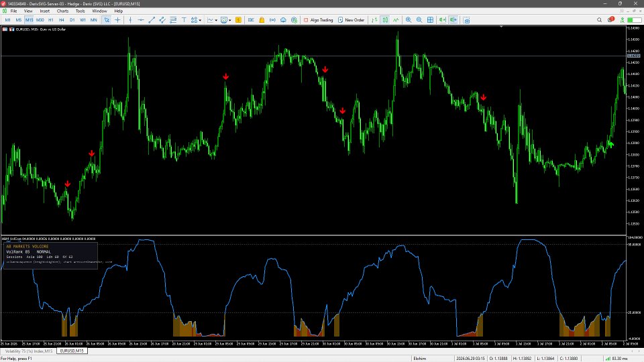Switch to Volatility 75 (1s) Index tab
The image size is (644, 362).
click(x=28, y=351)
